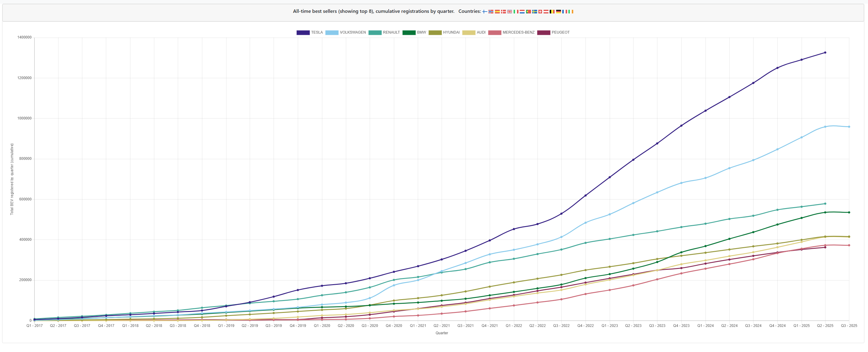Hide the BMW dataset via legend
Image resolution: width=868 pixels, height=352 pixels.
414,33
